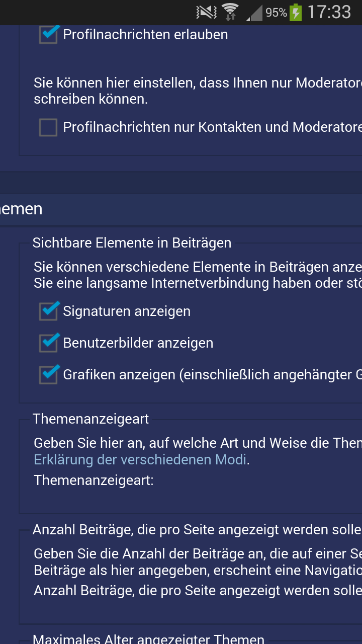Uncheck the Signaturen anzeigen checkbox
This screenshot has width=362, height=644.
pyautogui.click(x=48, y=311)
